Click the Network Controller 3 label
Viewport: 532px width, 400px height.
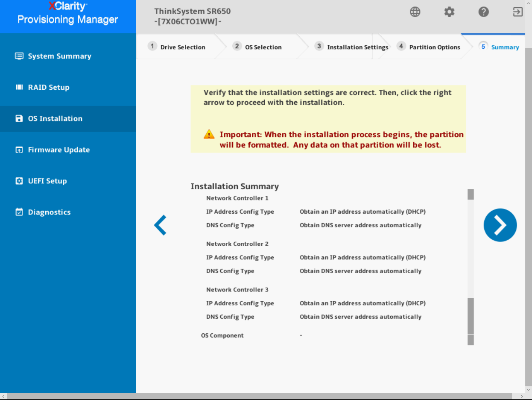(237, 289)
